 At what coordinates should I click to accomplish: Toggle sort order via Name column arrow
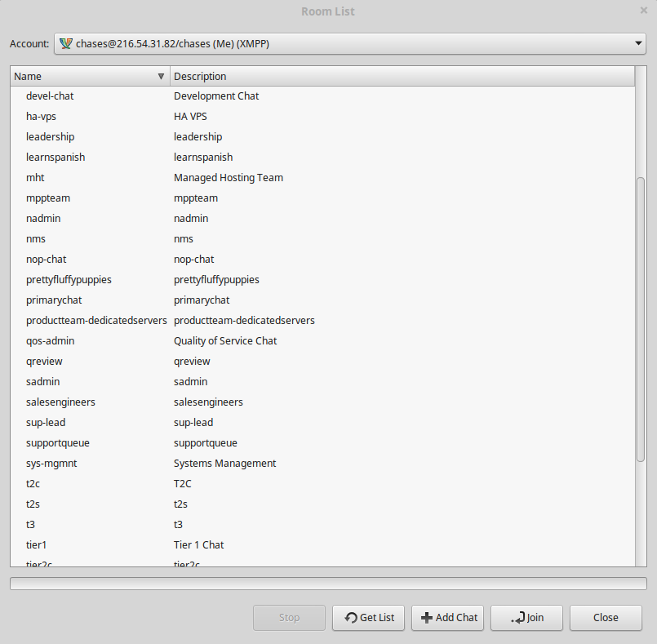point(161,76)
